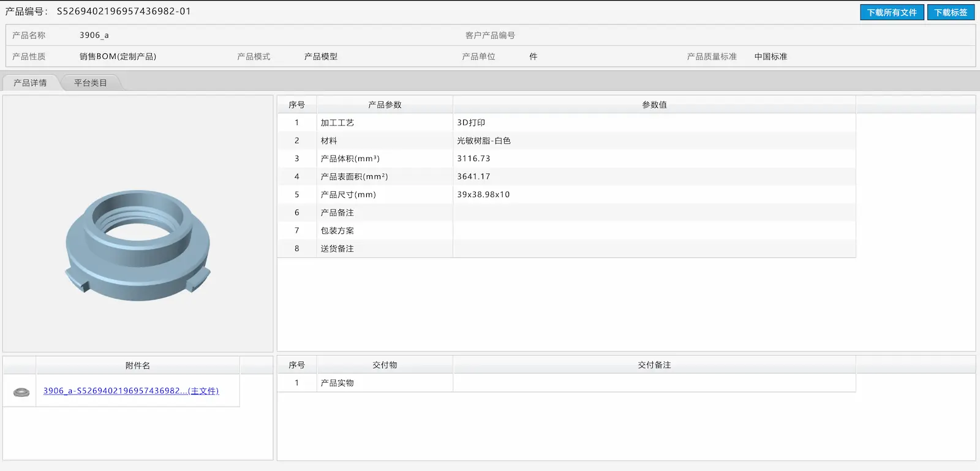Screen dimensions: 980x471
Task: Open the 平台类目 tab
Action: [x=91, y=83]
